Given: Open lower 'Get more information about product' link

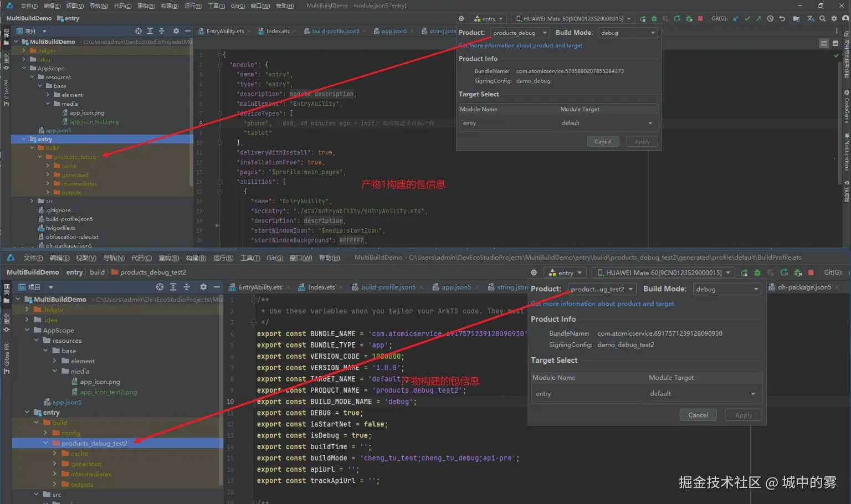Looking at the screenshot, I should [602, 304].
